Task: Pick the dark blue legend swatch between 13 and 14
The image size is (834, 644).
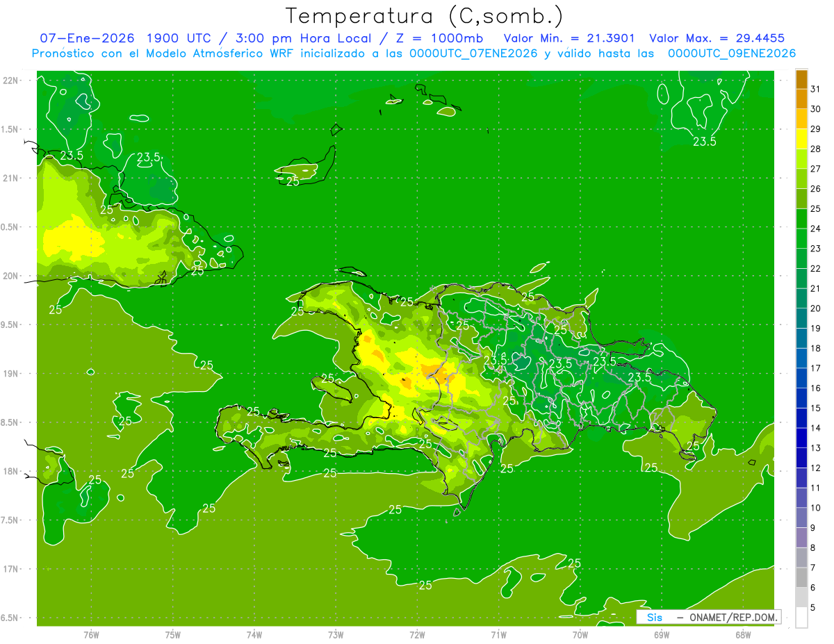Action: click(801, 438)
